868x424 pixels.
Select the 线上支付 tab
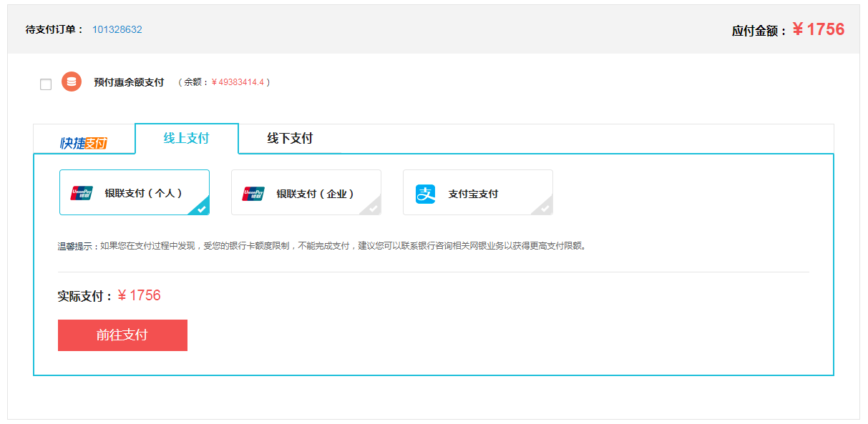coord(187,139)
